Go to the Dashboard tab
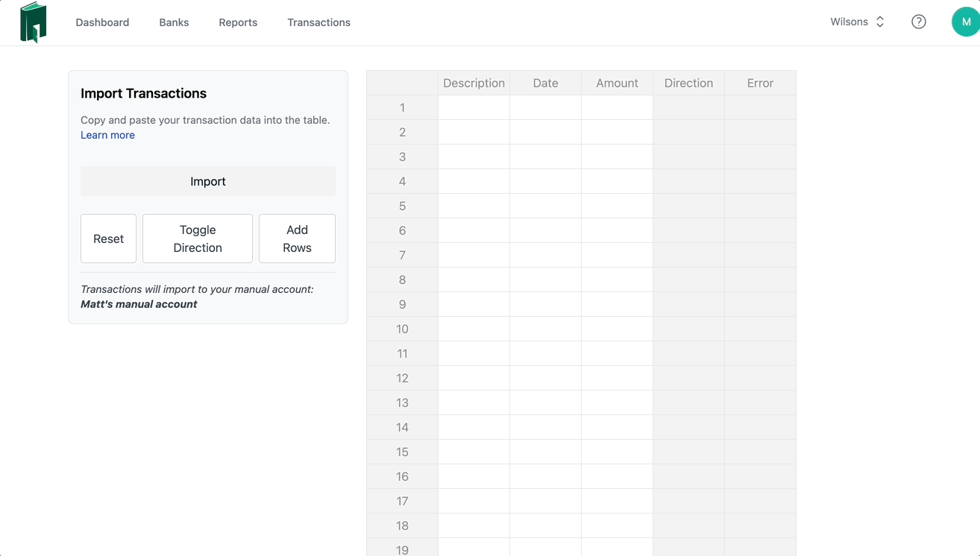This screenshot has height=556, width=980. [x=102, y=22]
